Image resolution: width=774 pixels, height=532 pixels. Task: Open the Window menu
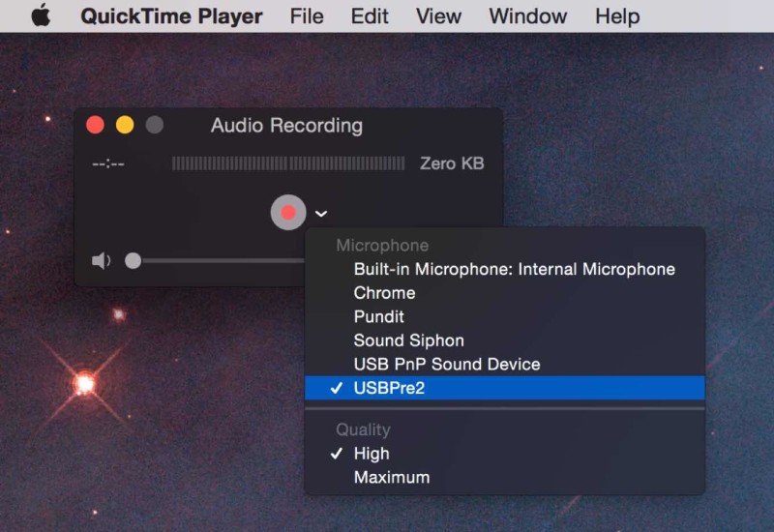tap(527, 16)
